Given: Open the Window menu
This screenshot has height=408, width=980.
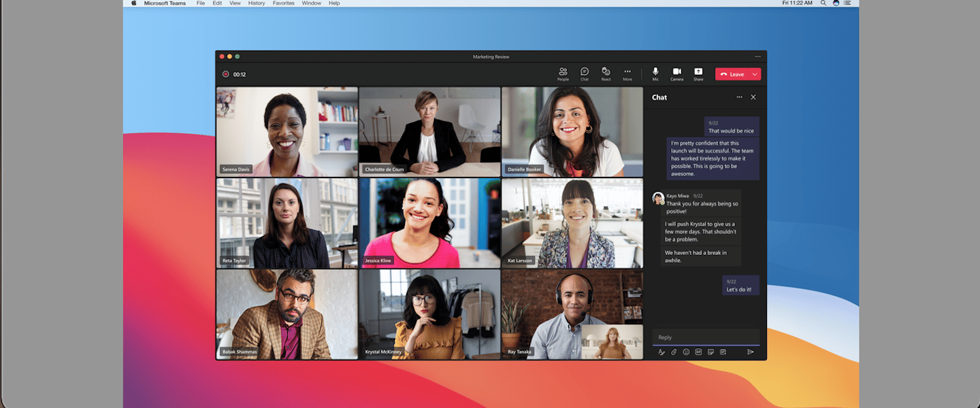Looking at the screenshot, I should click(312, 3).
